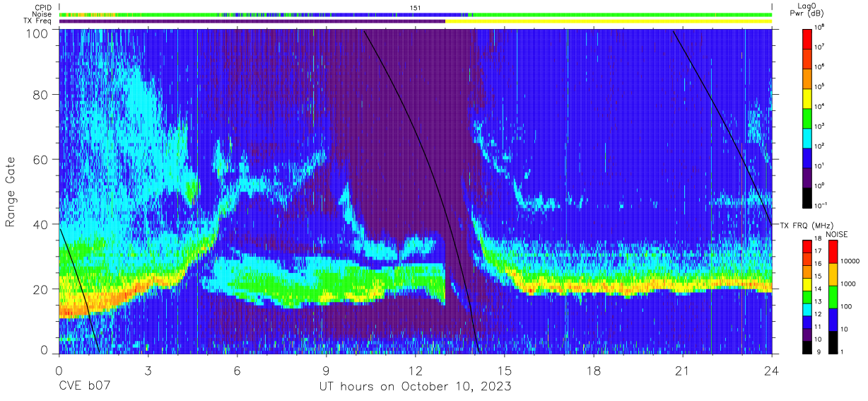Click the red segment of the Pwr colorbar
This screenshot has height=401, width=868.
[807, 38]
